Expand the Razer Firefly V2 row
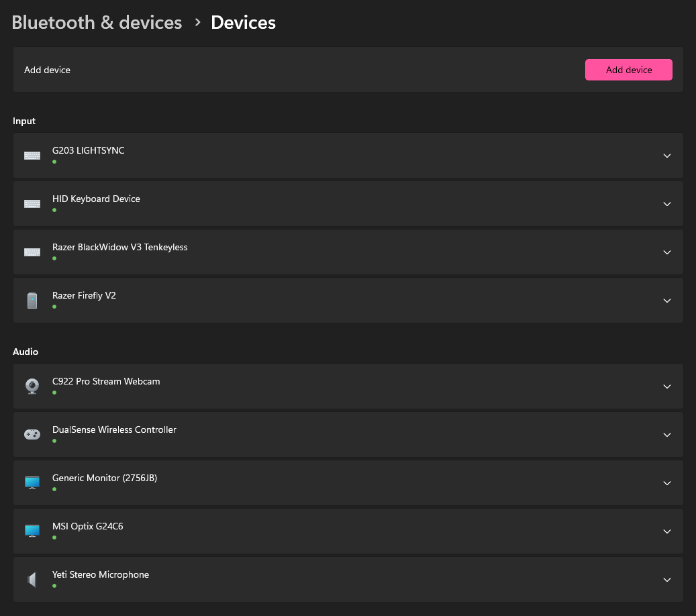Image resolution: width=696 pixels, height=616 pixels. point(666,301)
